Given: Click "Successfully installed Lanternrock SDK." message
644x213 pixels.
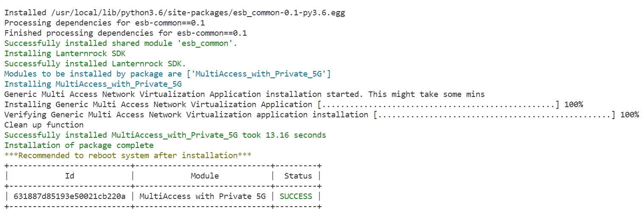Looking at the screenshot, I should [x=95, y=64].
